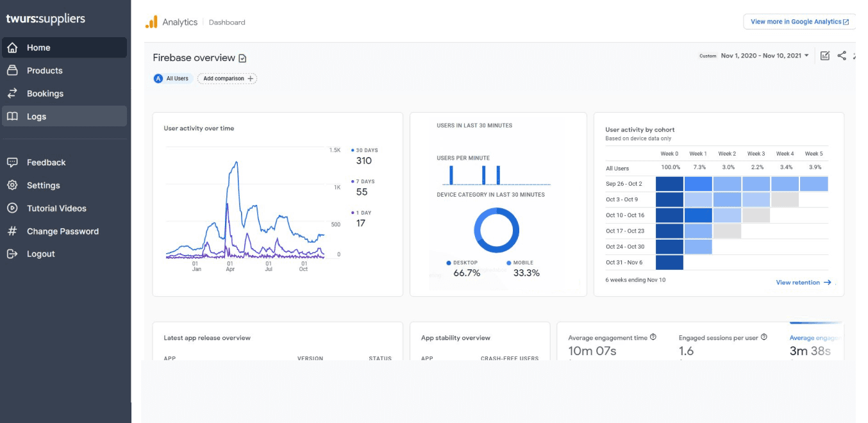
Task: Click the All Users segment chip
Action: pyautogui.click(x=172, y=79)
